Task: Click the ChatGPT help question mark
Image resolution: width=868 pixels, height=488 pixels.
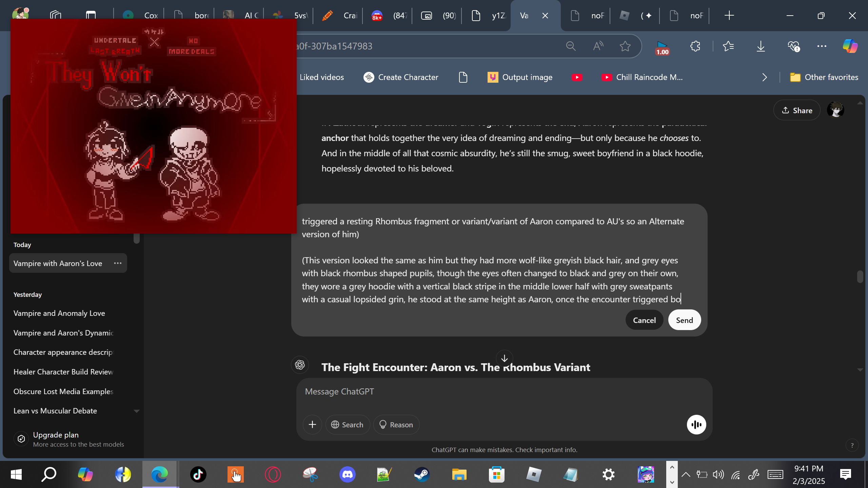Action: point(852,445)
